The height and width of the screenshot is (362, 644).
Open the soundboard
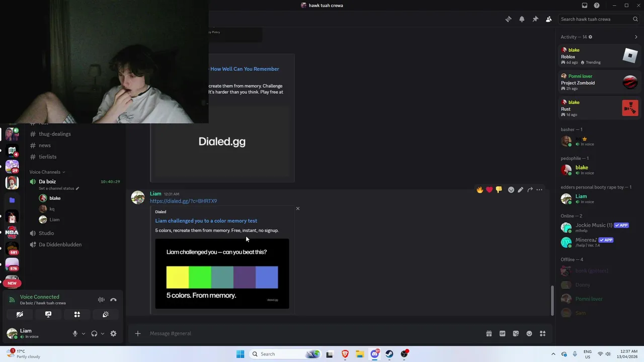click(106, 314)
